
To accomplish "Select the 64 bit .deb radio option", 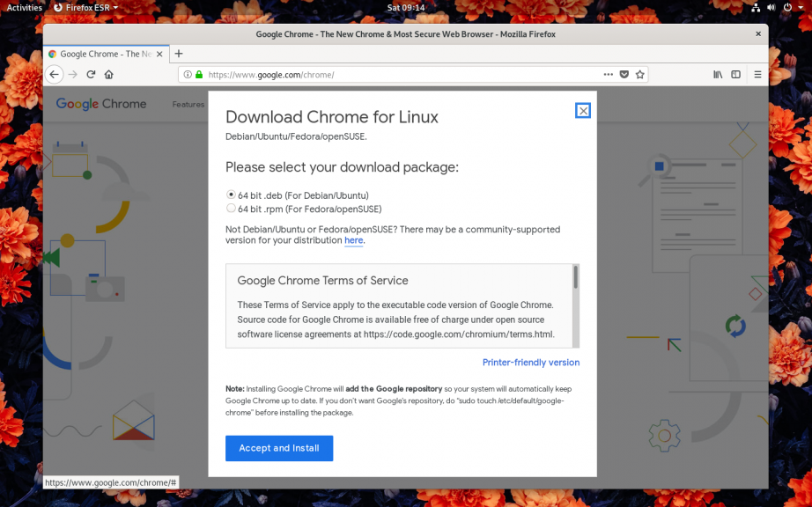I will pyautogui.click(x=231, y=195).
